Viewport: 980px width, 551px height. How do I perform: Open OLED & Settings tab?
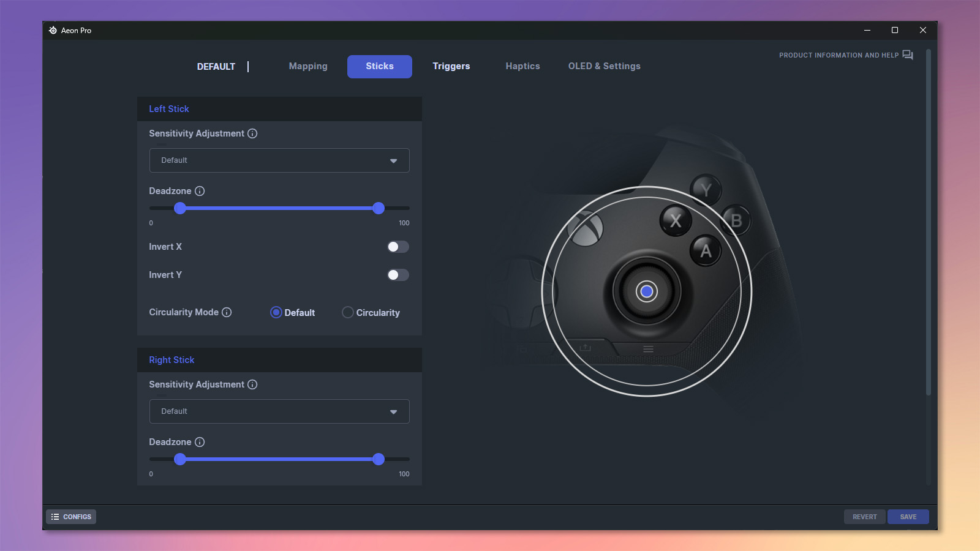[x=605, y=66]
